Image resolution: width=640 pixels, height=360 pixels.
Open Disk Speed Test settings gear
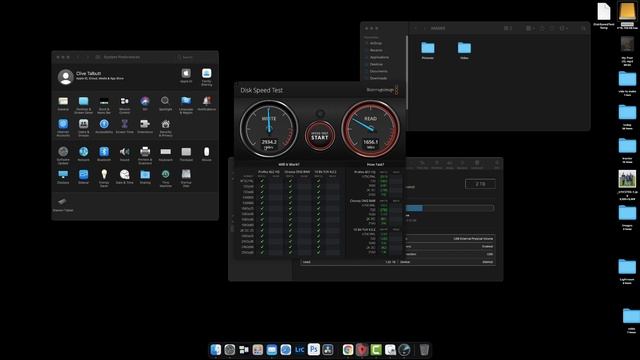pos(320,114)
